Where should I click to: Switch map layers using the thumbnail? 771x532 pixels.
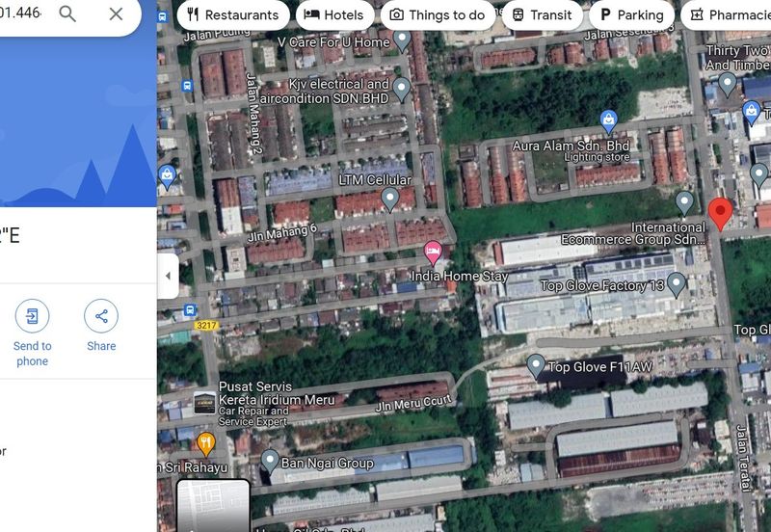click(x=214, y=506)
